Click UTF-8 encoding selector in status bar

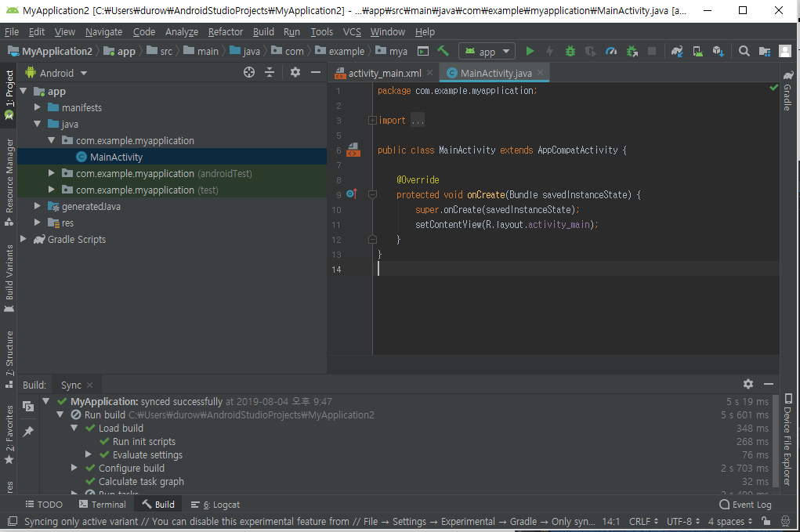coord(683,521)
